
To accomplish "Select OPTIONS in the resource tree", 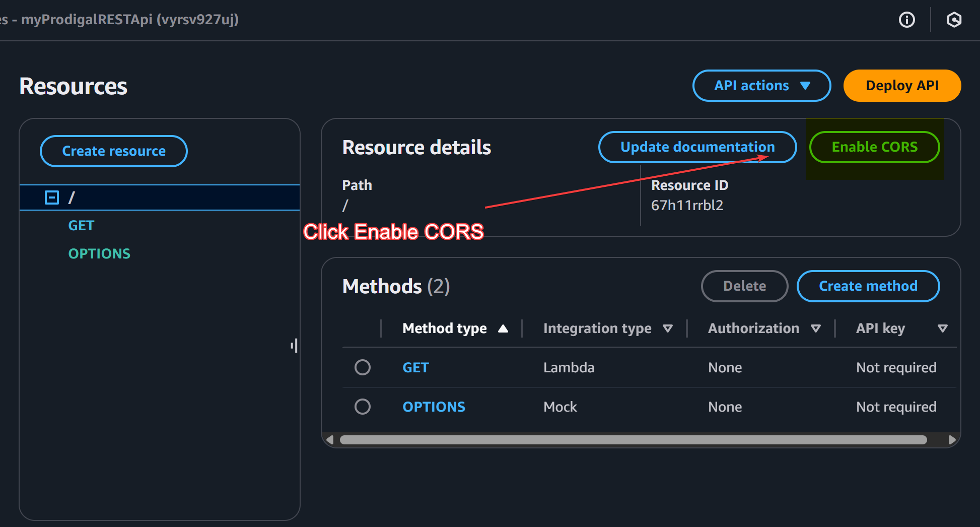I will coord(99,254).
